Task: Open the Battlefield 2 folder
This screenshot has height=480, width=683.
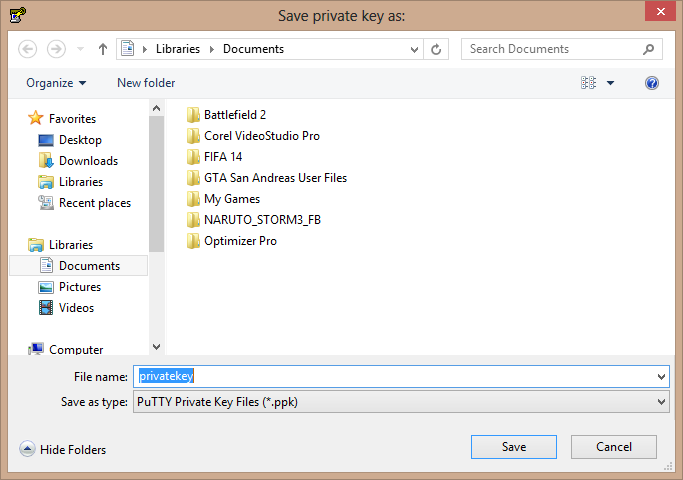Action: coord(234,115)
